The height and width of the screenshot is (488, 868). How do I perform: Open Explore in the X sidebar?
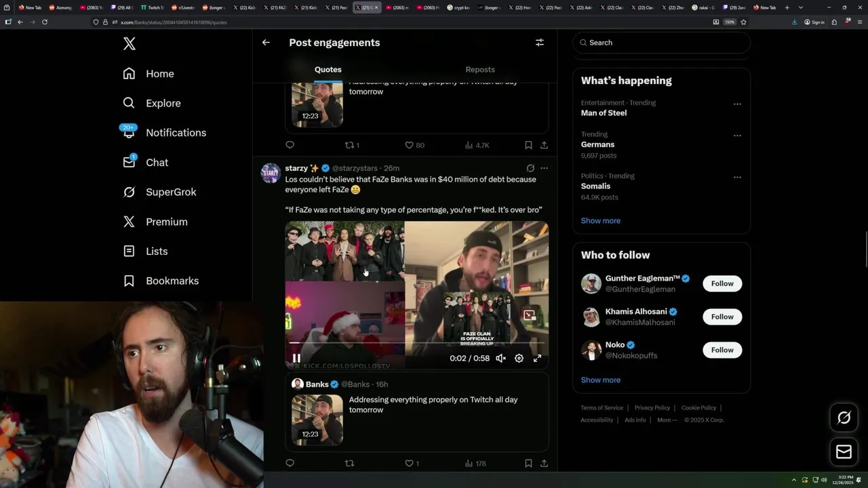pos(152,103)
